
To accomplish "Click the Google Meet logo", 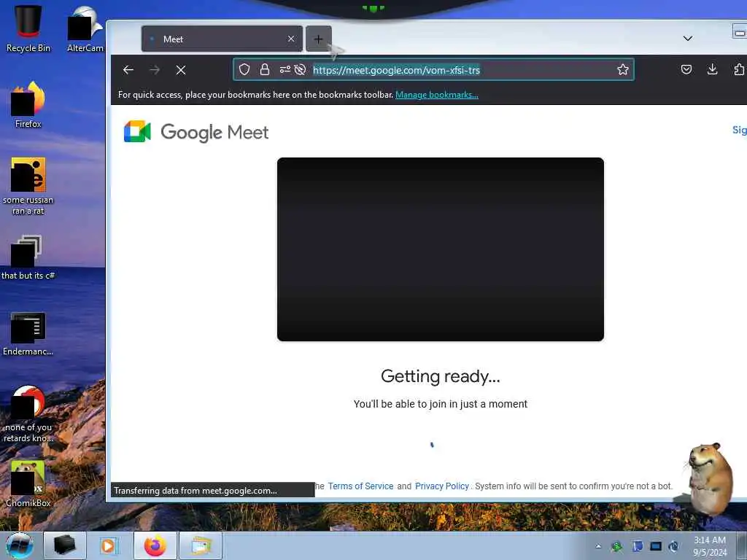I will (196, 132).
